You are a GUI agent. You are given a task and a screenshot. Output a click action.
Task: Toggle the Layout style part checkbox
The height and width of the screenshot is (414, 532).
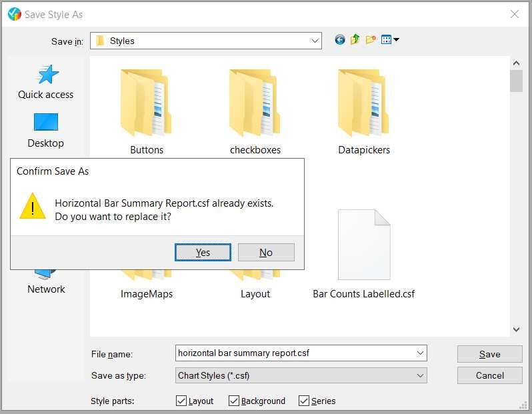181,401
